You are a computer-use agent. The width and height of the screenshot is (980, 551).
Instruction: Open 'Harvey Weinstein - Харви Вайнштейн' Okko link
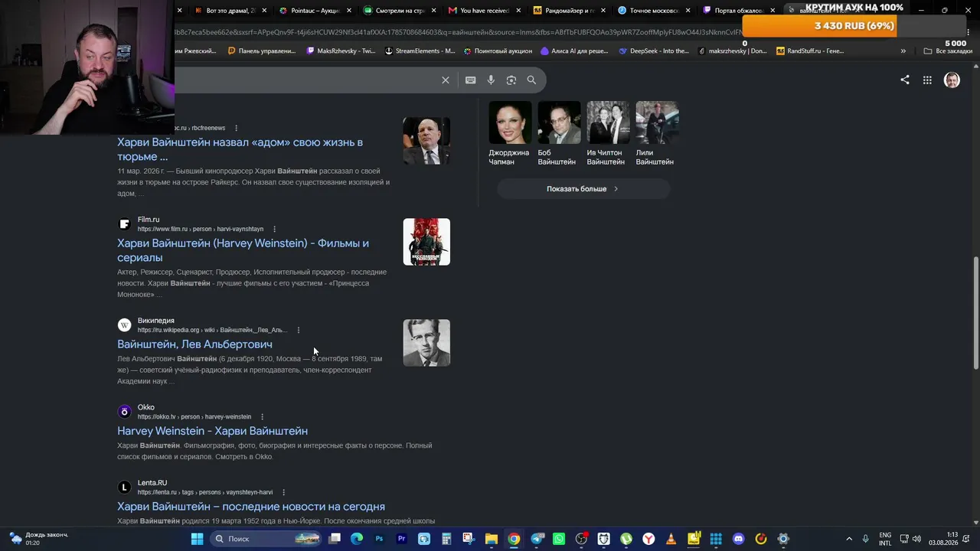212,431
